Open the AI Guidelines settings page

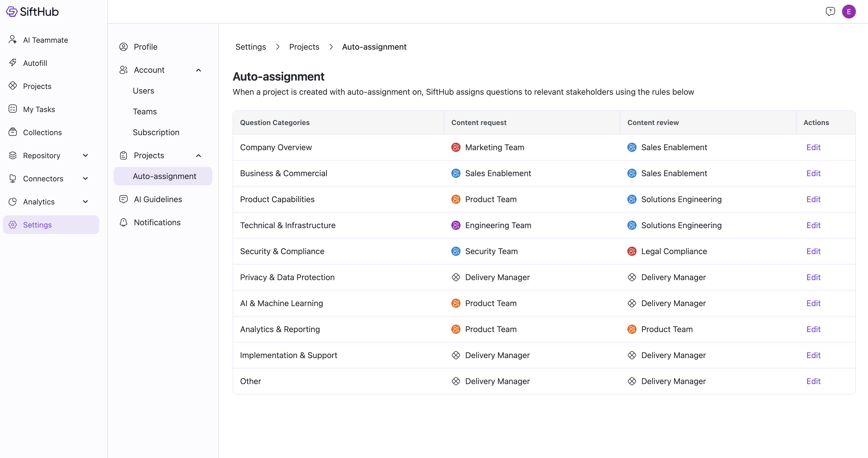click(x=157, y=199)
